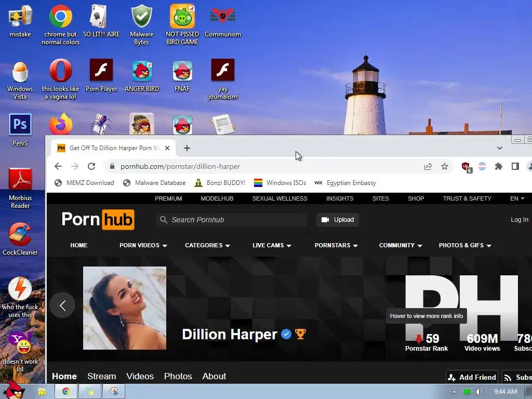Screen dimensions: 532x399
Task: View site info via padlock icon
Action: click(x=112, y=166)
